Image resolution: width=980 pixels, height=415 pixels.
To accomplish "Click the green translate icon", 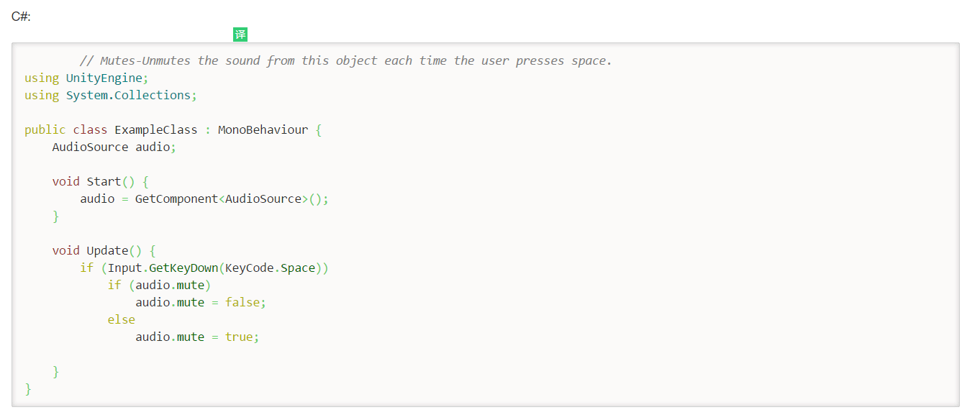I will click(x=240, y=35).
